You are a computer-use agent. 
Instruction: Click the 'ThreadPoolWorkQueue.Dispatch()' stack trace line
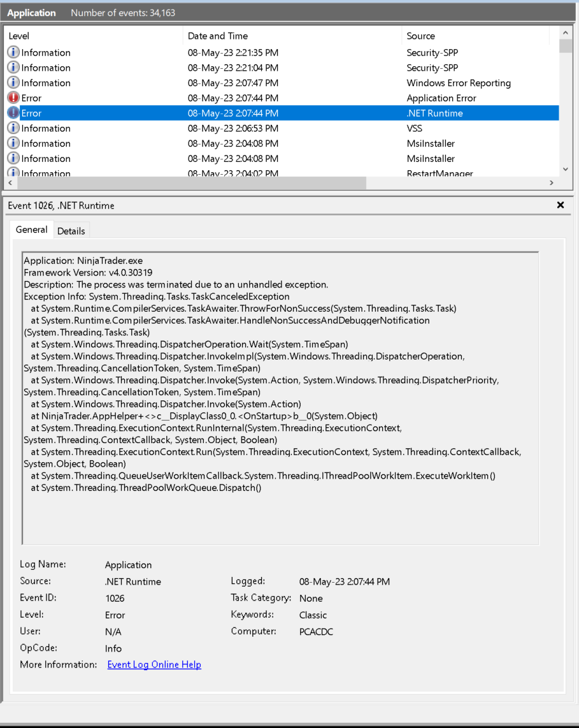click(x=146, y=488)
